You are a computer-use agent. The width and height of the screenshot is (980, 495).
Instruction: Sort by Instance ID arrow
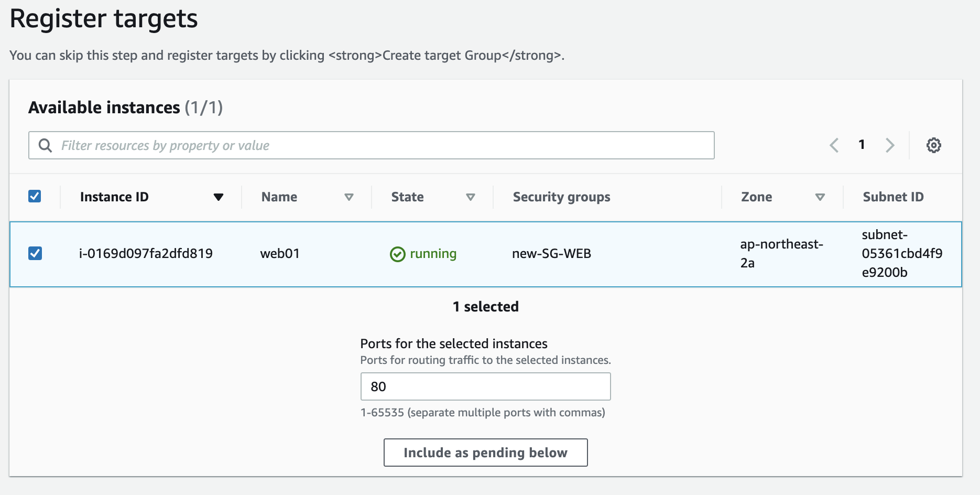[x=219, y=197]
